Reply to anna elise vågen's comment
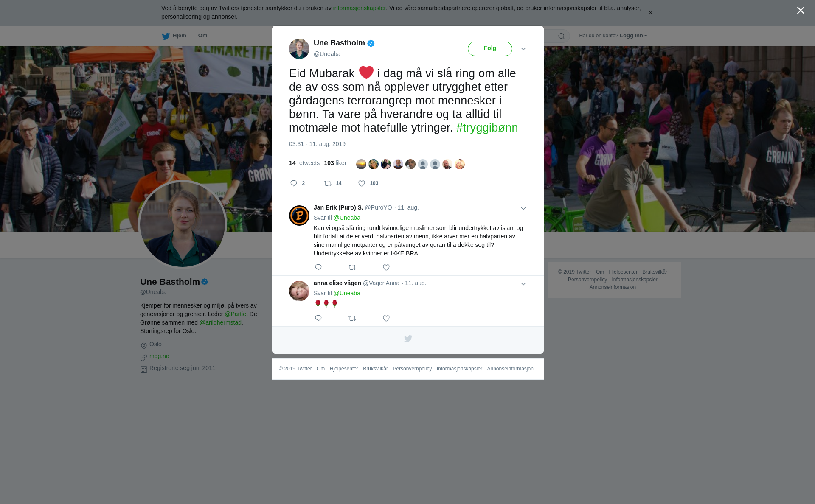 click(318, 318)
